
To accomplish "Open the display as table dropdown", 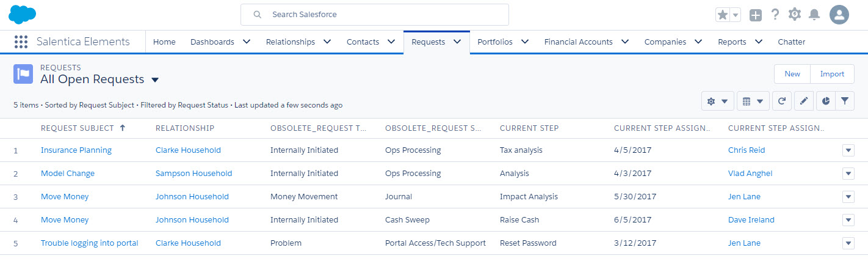I will 753,101.
